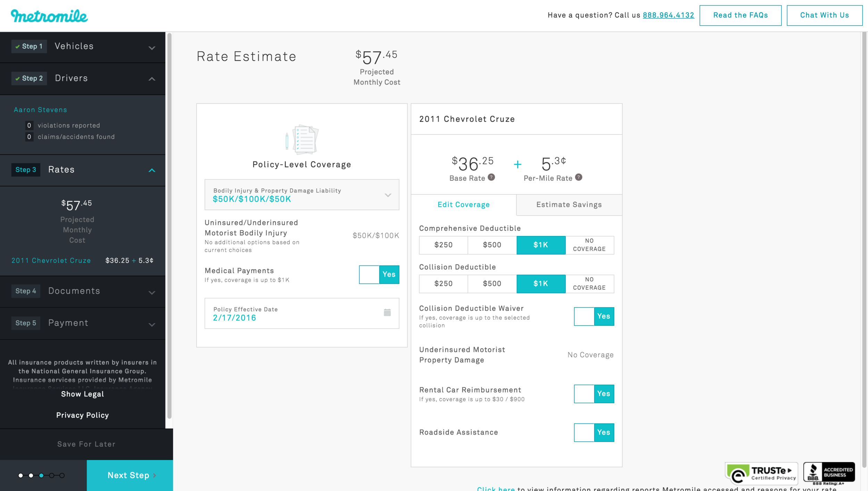Select $500 Comprehensive Deductible option
Viewport: 868px width, 491px height.
492,244
